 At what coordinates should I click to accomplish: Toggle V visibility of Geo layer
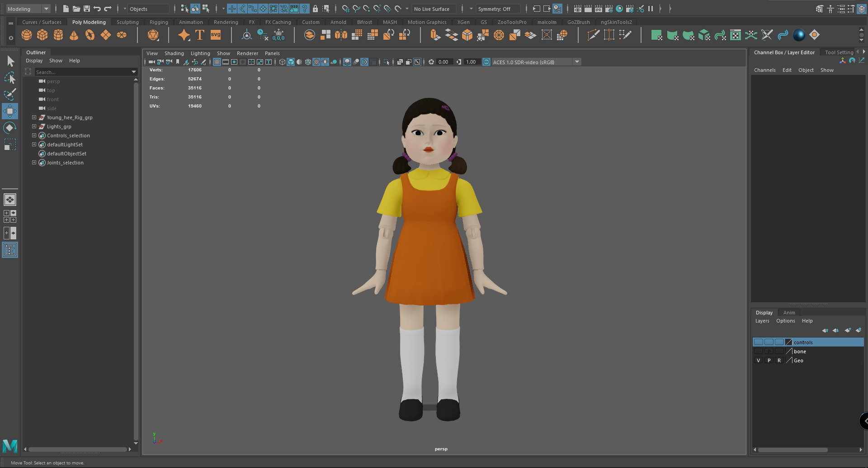(x=759, y=360)
